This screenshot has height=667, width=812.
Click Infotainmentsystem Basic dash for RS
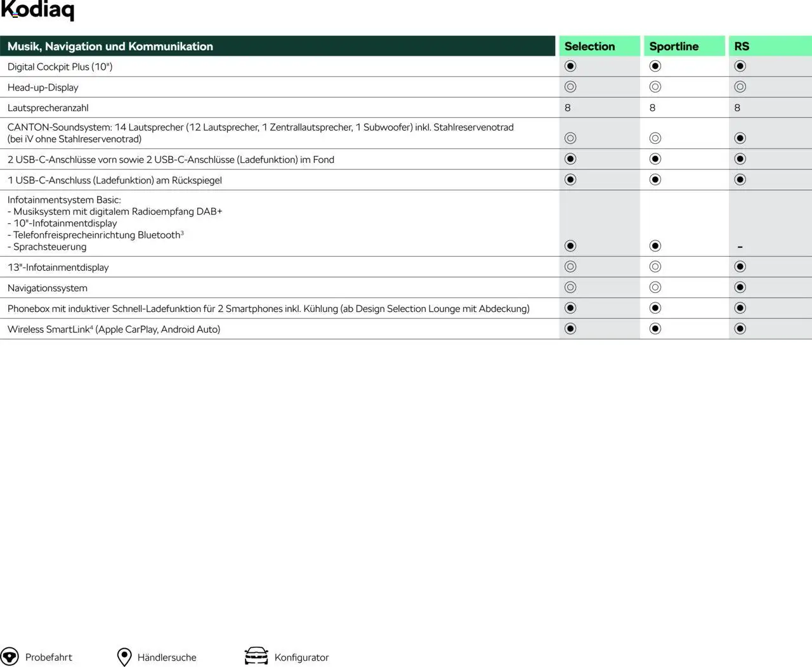pyautogui.click(x=740, y=247)
